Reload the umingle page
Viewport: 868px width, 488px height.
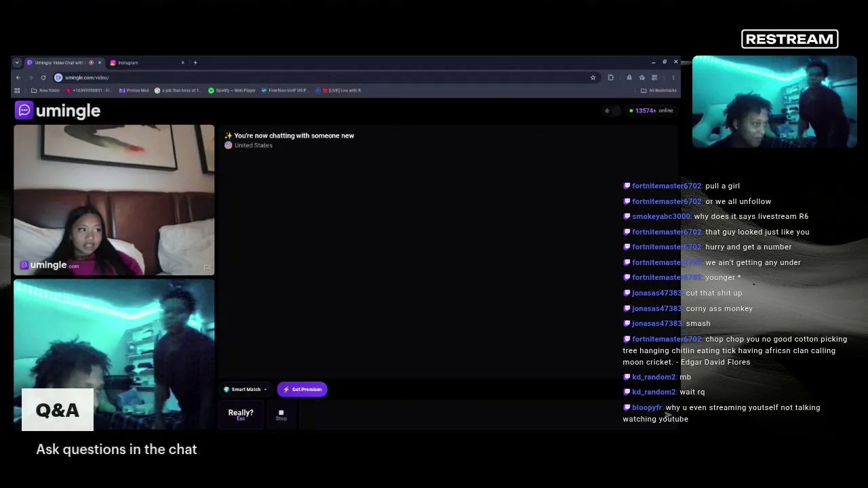pyautogui.click(x=43, y=77)
